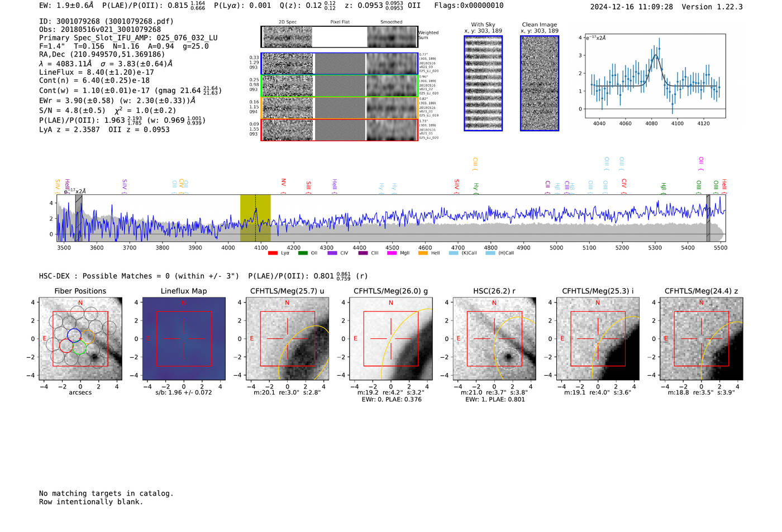
Task: Click the Flags:0x00000010 header text
Action: coord(469,5)
